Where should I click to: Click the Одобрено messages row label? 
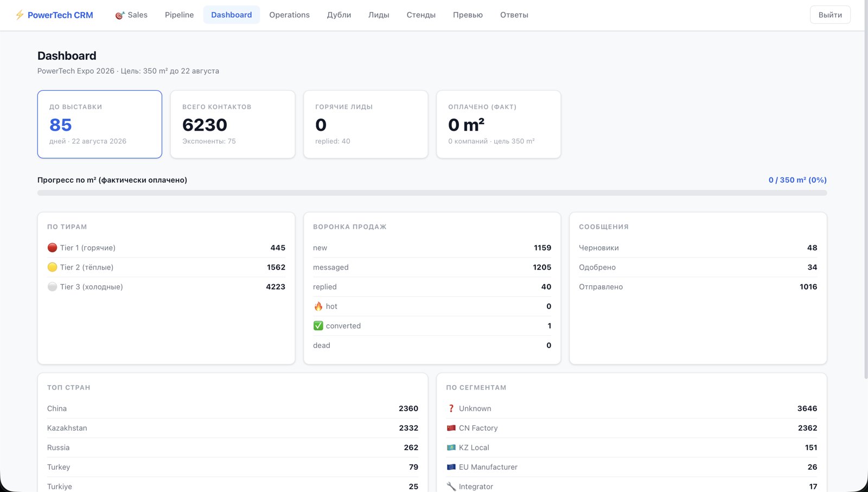tap(597, 267)
